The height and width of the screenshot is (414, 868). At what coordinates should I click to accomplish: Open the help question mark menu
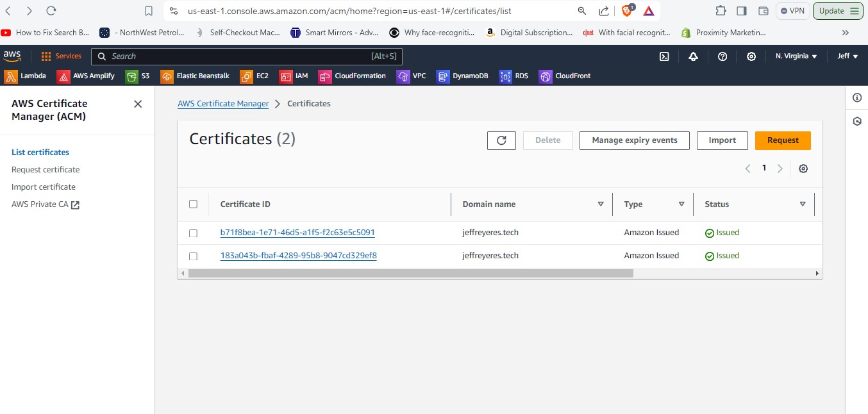722,56
